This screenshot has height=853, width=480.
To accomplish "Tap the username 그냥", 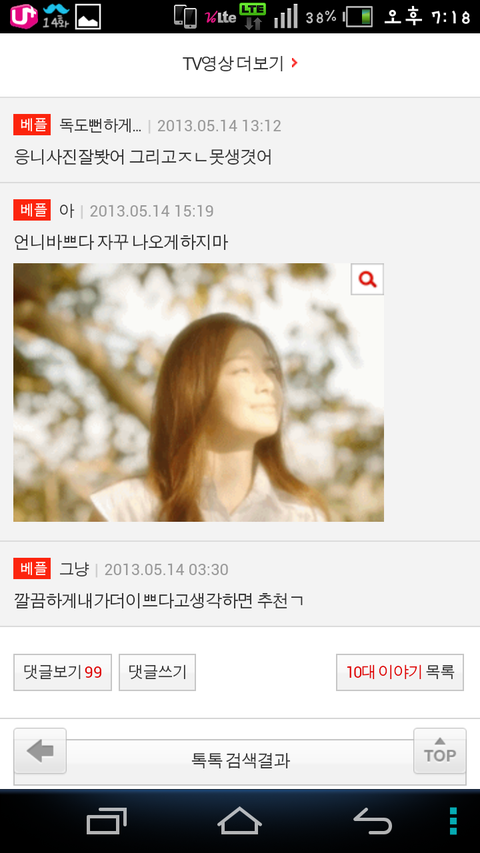I will (73, 569).
